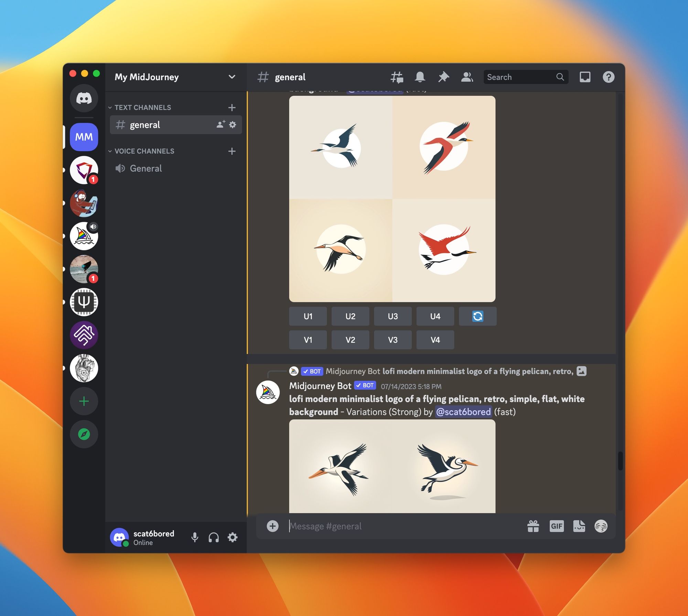Create variations with V4 button
The image size is (688, 616).
[x=435, y=340]
